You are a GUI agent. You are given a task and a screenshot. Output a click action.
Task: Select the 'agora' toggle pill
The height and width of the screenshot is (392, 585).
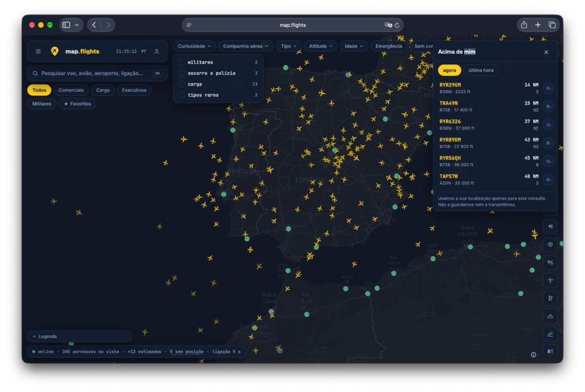449,70
